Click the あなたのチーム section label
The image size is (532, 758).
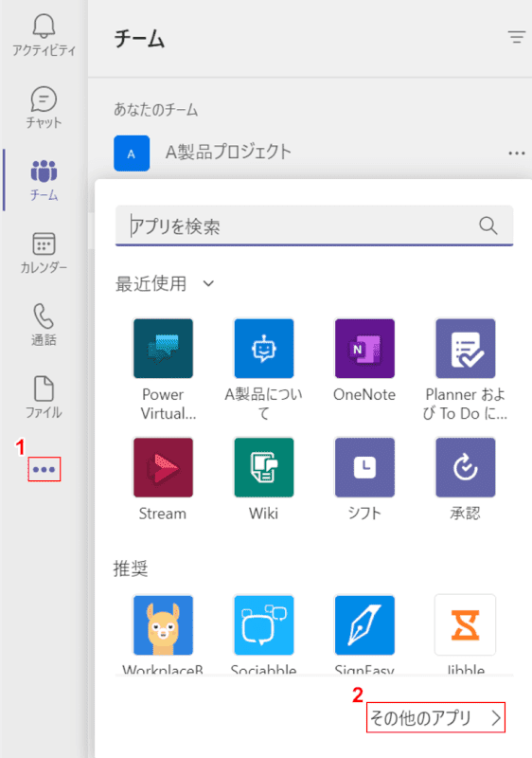(156, 110)
